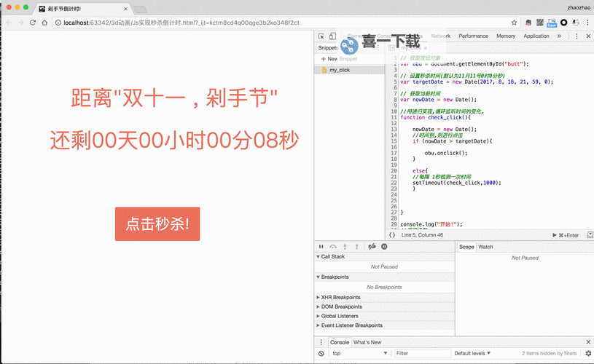Clear the console with the block icon
The image size is (594, 364).
point(321,353)
